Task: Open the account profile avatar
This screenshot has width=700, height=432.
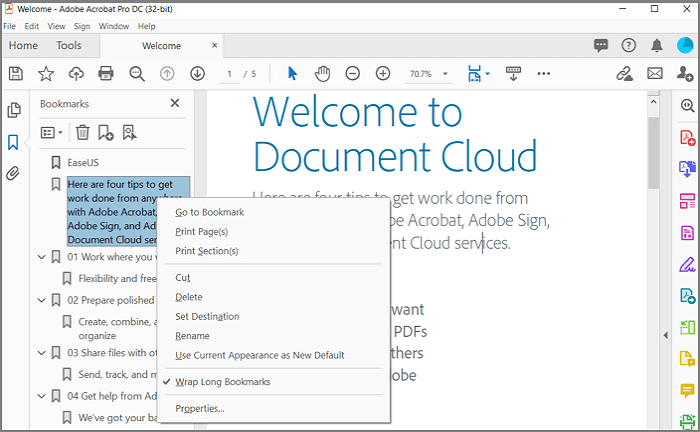Action: click(685, 45)
